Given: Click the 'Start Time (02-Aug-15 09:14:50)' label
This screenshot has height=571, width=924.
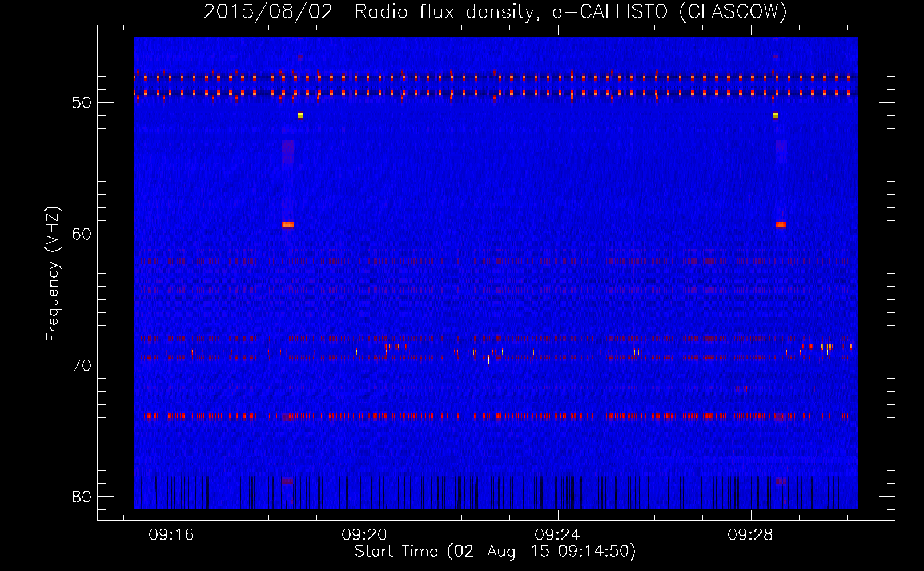Looking at the screenshot, I should coord(495,552).
